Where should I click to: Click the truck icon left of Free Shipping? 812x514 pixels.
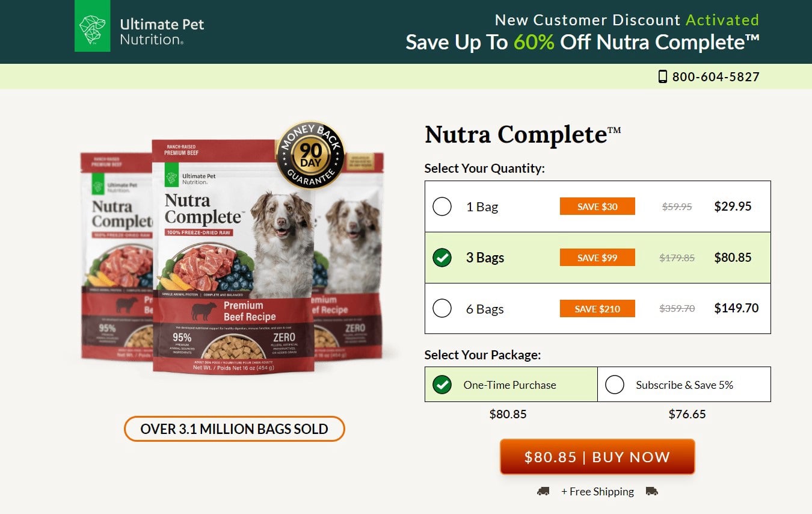pos(543,491)
